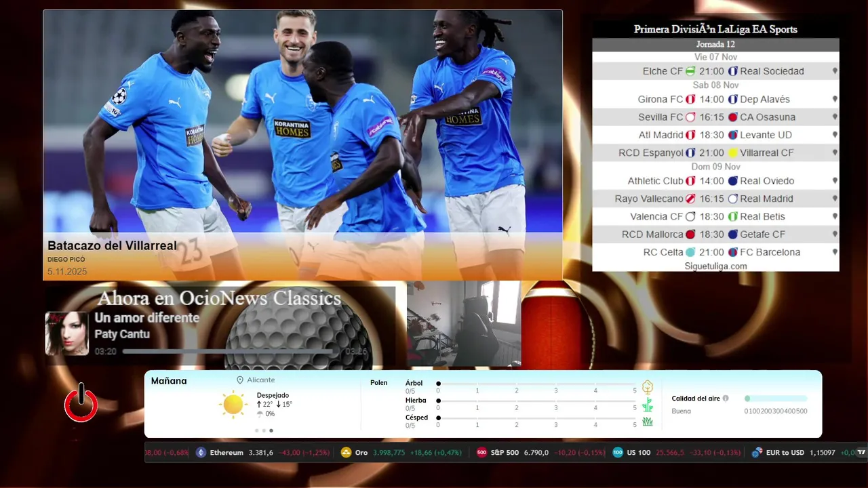Viewport: 868px width, 488px height.
Task: Click the Calidad del aire info icon
Action: pos(726,399)
